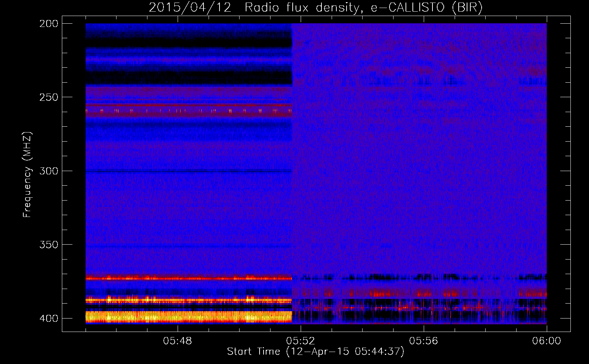Click the 05:48 time tick label
The image size is (589, 364).
178,341
